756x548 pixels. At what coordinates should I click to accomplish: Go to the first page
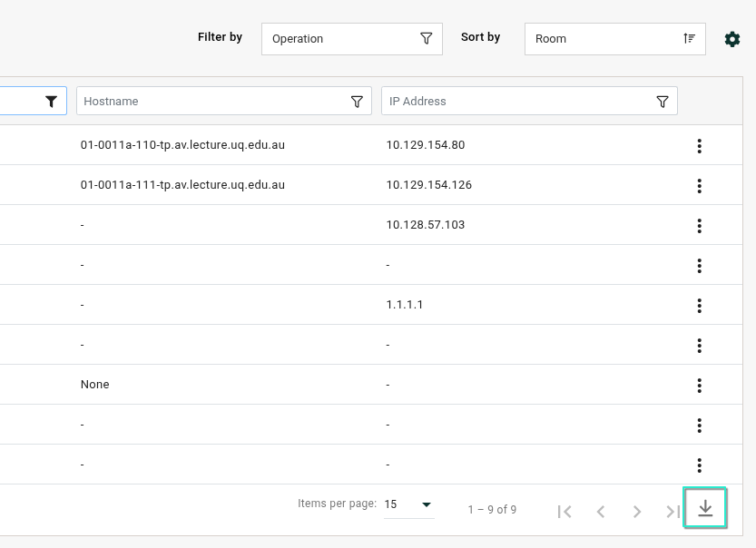[565, 512]
